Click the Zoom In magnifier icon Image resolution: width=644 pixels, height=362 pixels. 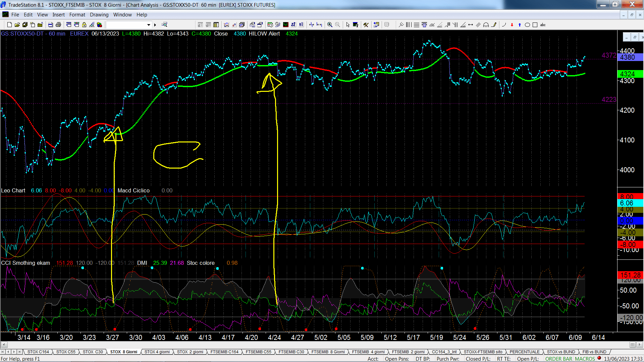pyautogui.click(x=330, y=25)
